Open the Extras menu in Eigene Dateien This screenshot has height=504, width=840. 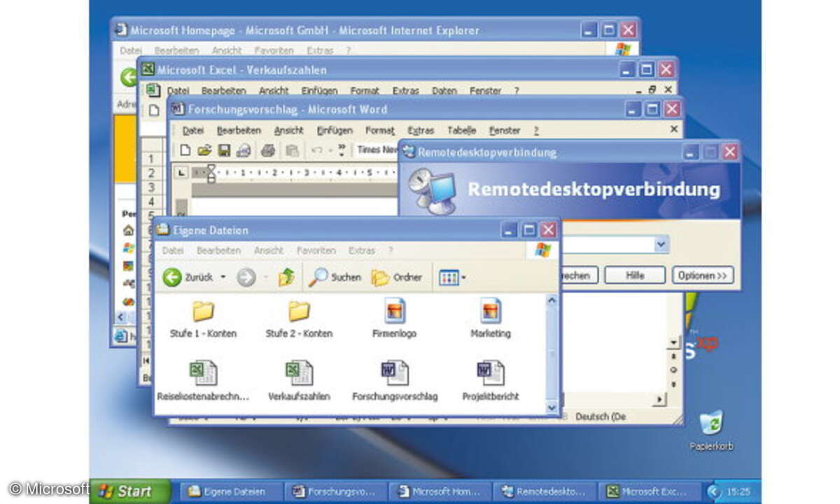pos(362,250)
